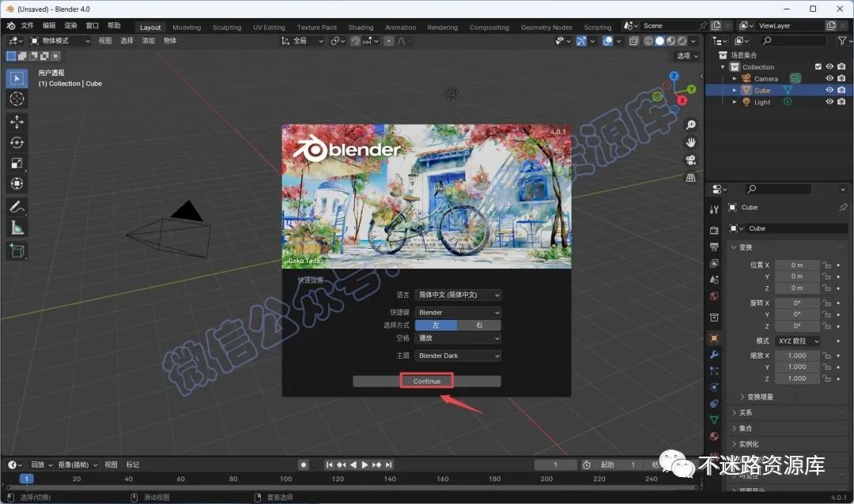Click Scale X value field
This screenshot has width=854, height=504.
(x=797, y=355)
